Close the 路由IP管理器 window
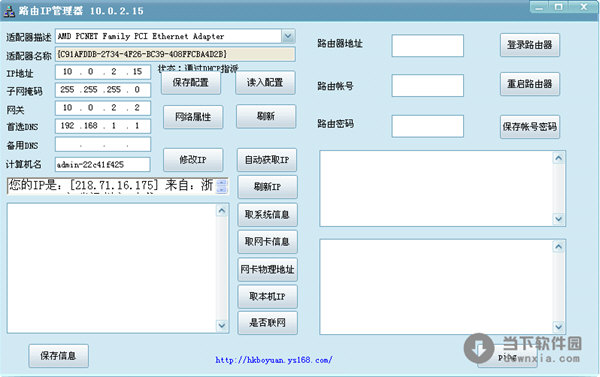 [x=584, y=7]
